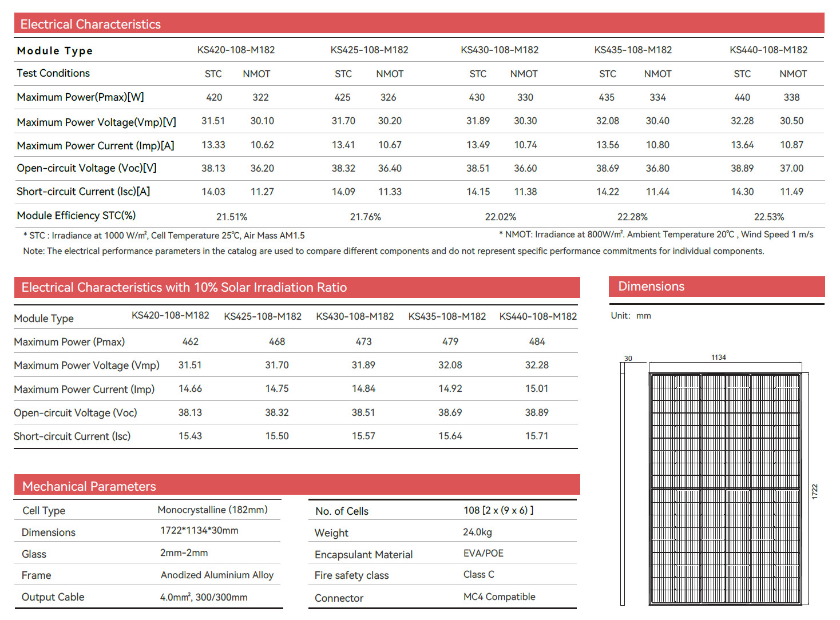840x620 pixels.
Task: Click the "Connector" label
Action: coord(339,598)
